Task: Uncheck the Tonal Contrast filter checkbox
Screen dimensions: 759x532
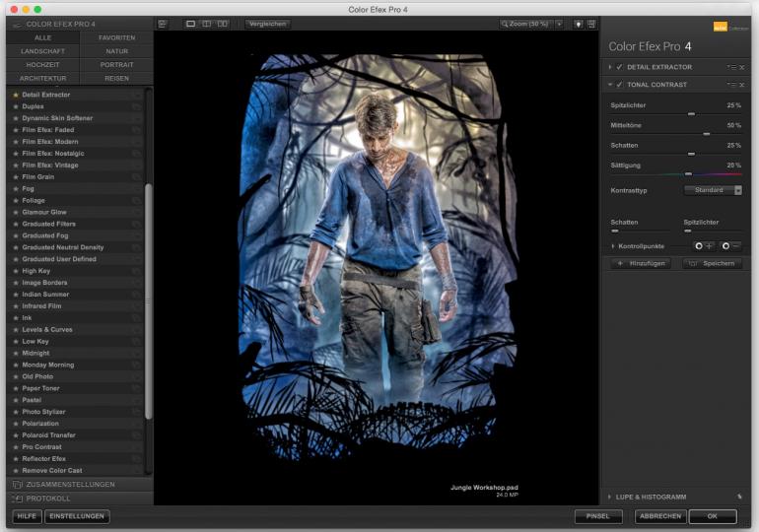Action: tap(619, 85)
